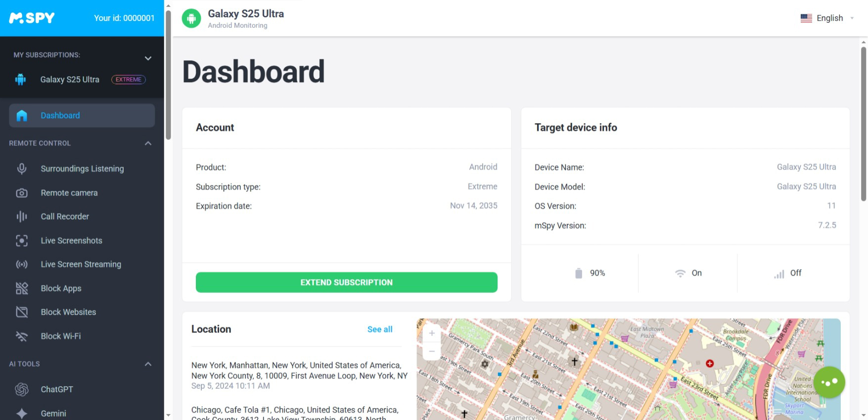Click the Surroundings Listening microphone icon
Image resolution: width=868 pixels, height=420 pixels.
[x=22, y=169]
